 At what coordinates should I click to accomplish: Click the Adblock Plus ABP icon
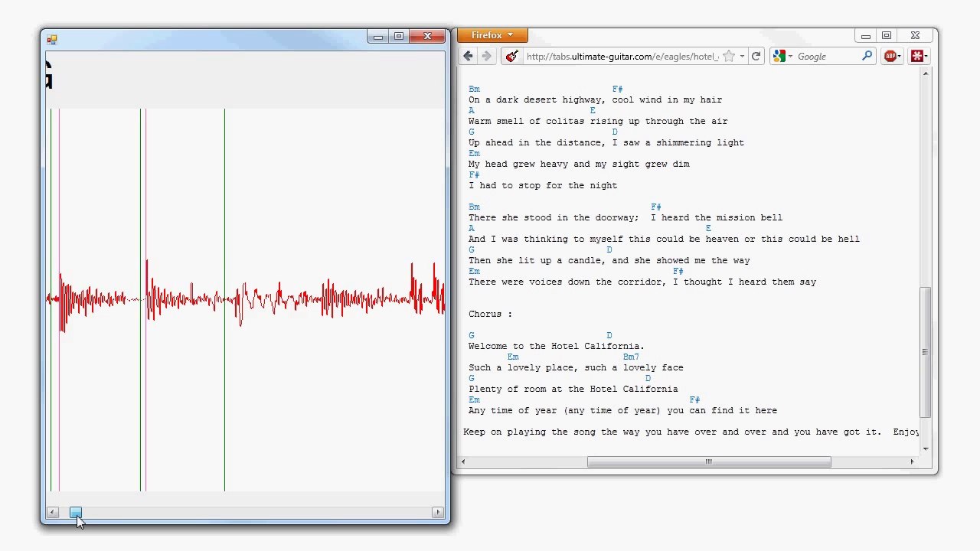[x=890, y=56]
